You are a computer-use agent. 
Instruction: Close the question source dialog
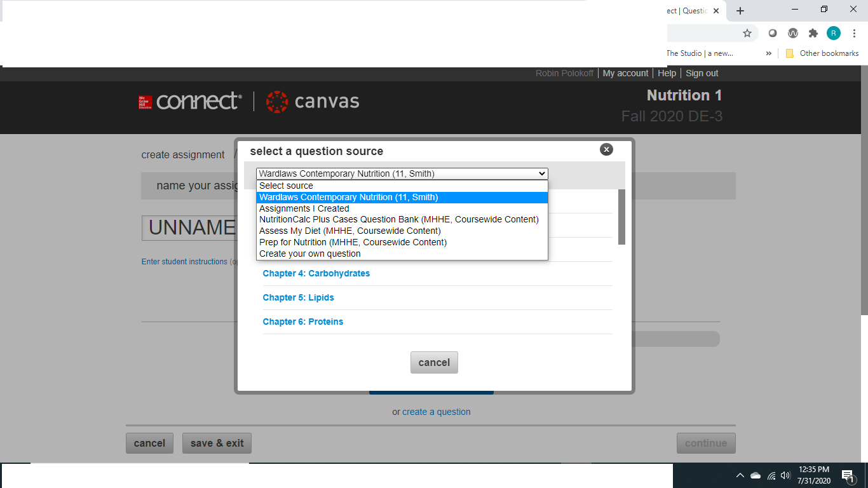(x=606, y=149)
